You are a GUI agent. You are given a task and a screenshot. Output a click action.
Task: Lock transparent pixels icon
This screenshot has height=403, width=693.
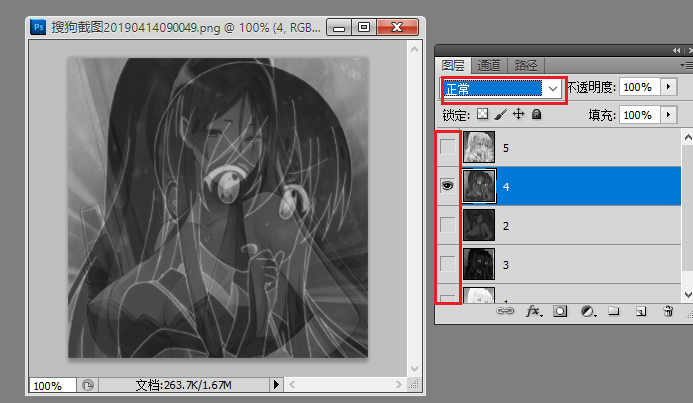[483, 114]
